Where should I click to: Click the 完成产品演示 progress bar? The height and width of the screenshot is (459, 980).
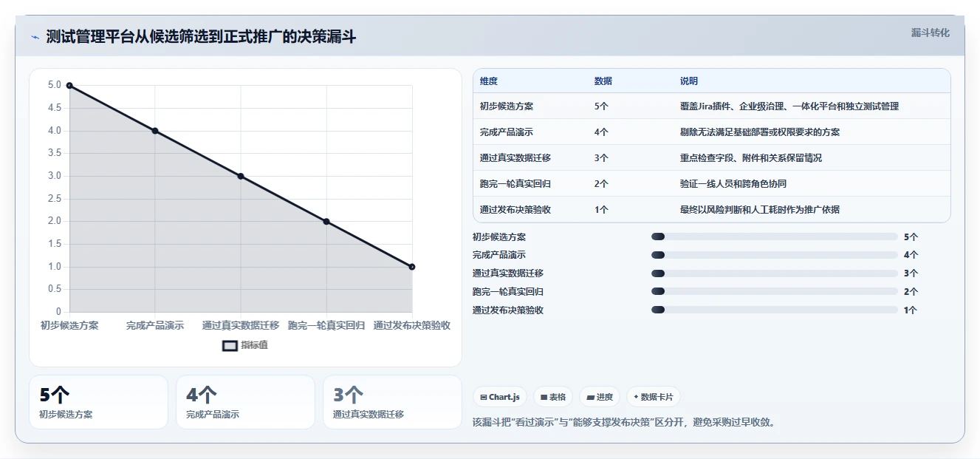(774, 255)
